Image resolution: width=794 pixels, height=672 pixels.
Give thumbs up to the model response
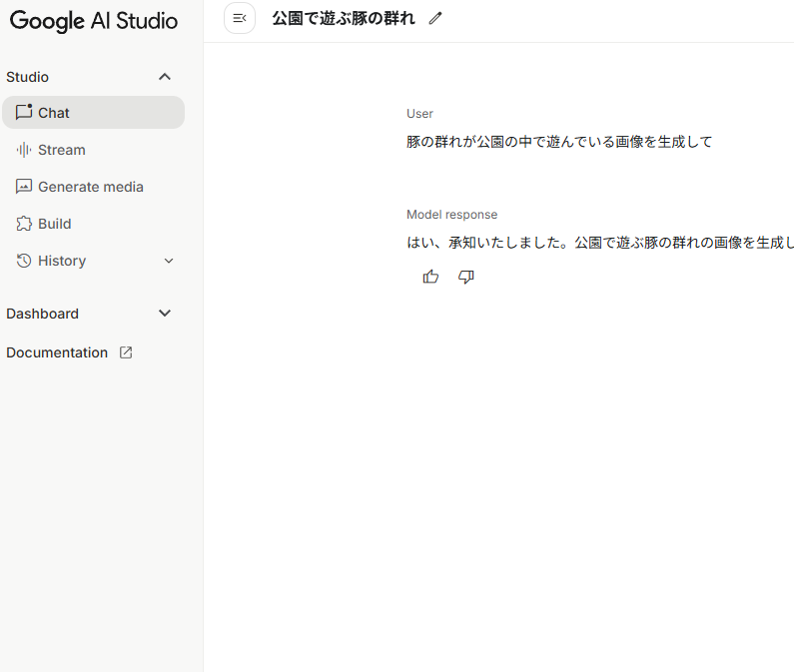tap(430, 277)
